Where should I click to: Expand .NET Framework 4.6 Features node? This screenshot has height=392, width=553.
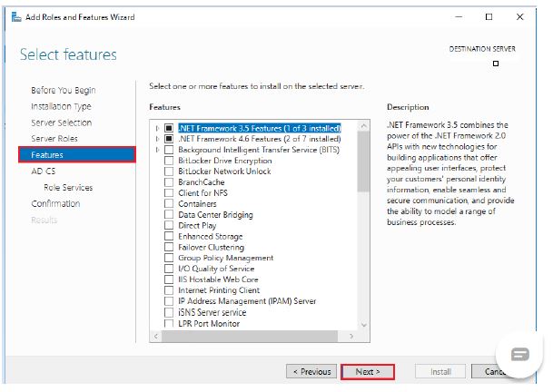(x=157, y=139)
